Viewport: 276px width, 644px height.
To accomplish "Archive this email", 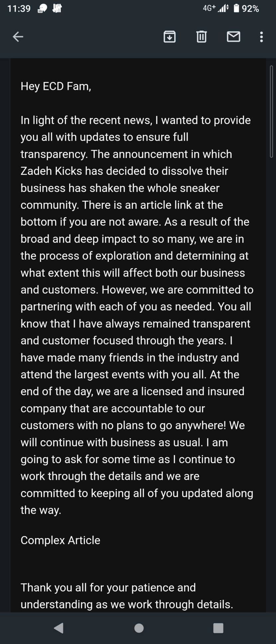I will [x=170, y=37].
